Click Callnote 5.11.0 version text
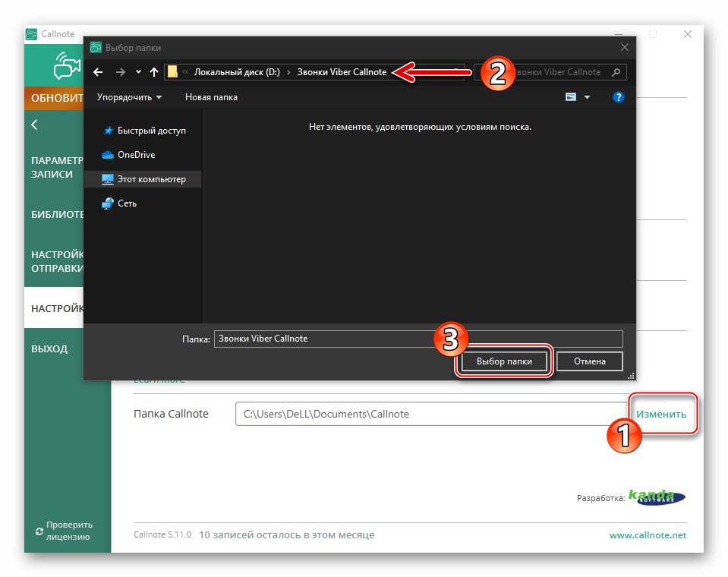728x577 pixels. tap(162, 534)
